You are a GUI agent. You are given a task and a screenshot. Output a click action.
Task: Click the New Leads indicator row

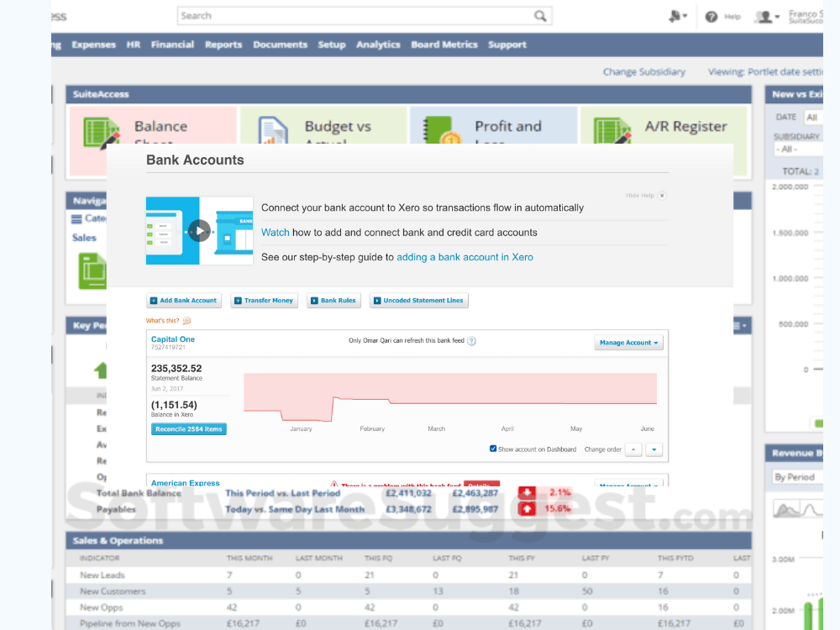pos(408,575)
